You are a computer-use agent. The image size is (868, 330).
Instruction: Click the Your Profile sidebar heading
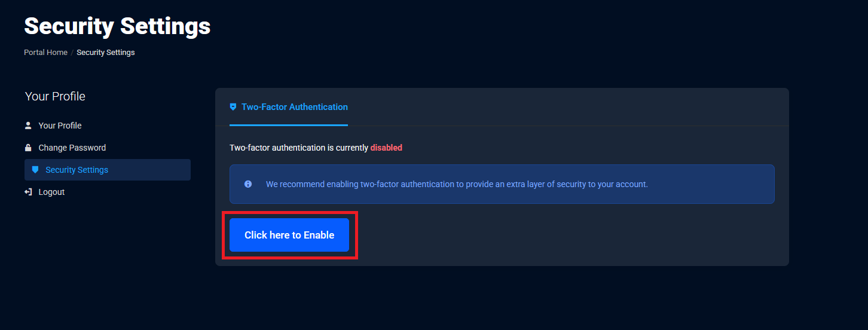pyautogui.click(x=55, y=96)
